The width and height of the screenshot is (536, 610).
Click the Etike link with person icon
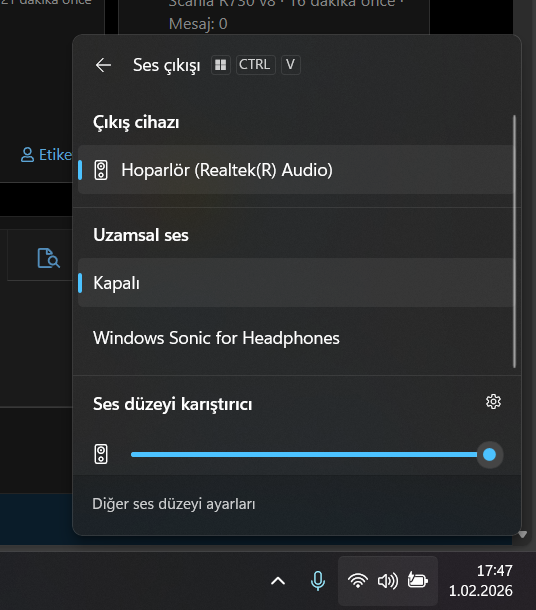tap(46, 155)
